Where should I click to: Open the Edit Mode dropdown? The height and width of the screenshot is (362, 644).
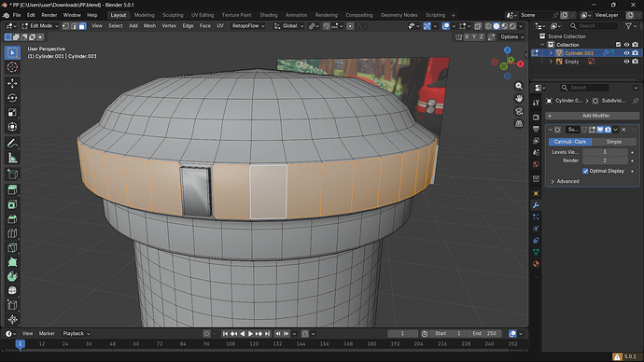click(x=40, y=26)
